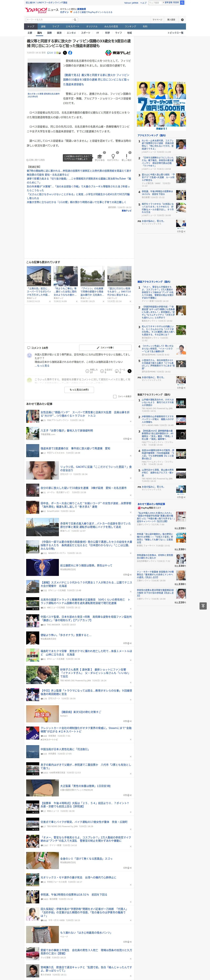
Task: Select the 速報 navigation tab
Action: [x=43, y=27]
